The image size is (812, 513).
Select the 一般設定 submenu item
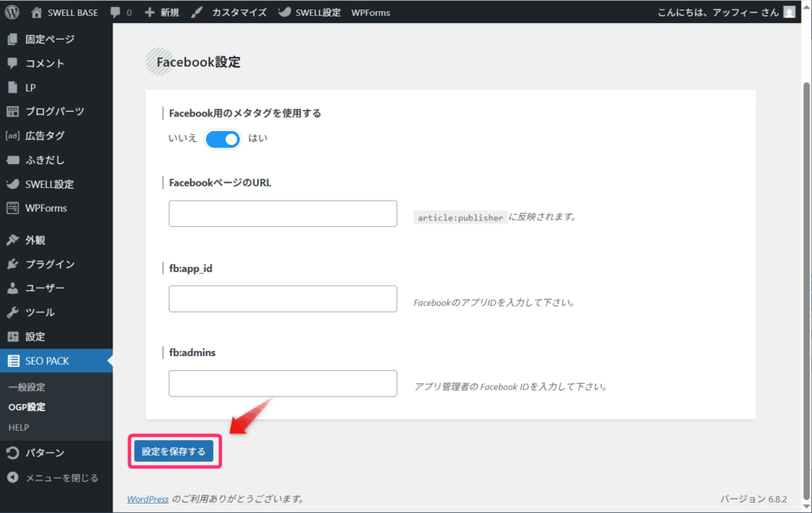tap(27, 387)
